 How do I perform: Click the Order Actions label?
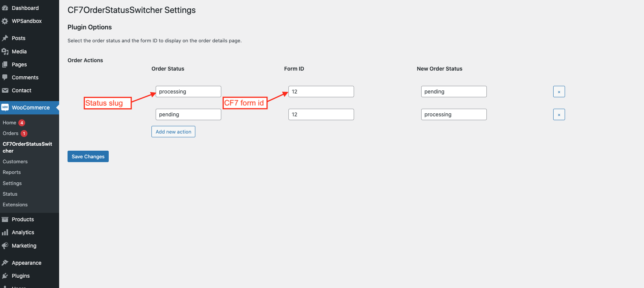click(85, 60)
